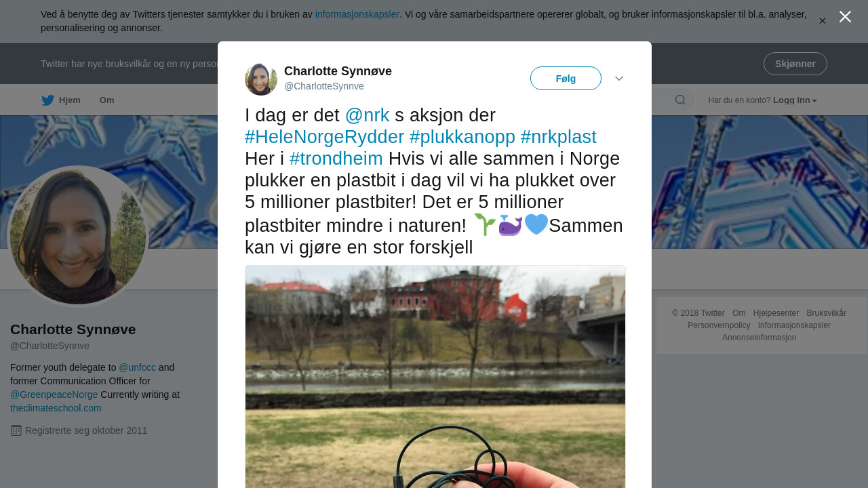Open the informasjonskapsler link in the notice

click(357, 14)
